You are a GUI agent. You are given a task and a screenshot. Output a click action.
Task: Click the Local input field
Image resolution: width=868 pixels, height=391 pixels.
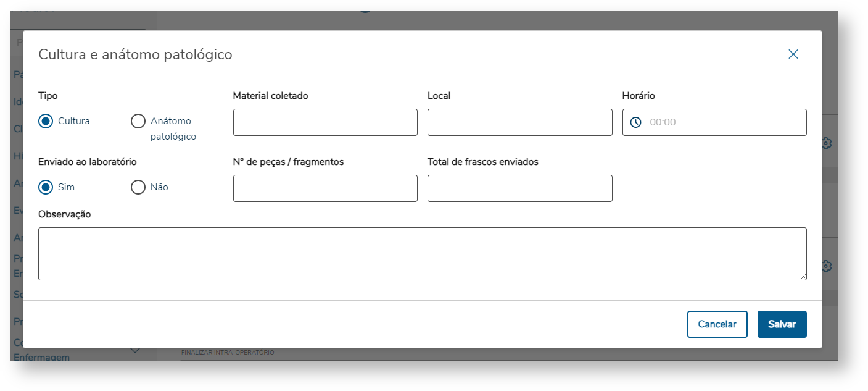(519, 122)
